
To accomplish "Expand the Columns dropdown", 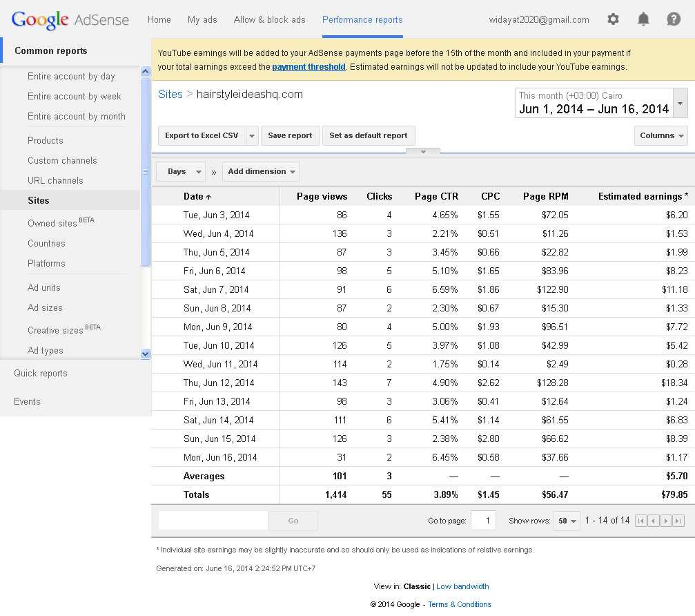I will (660, 136).
